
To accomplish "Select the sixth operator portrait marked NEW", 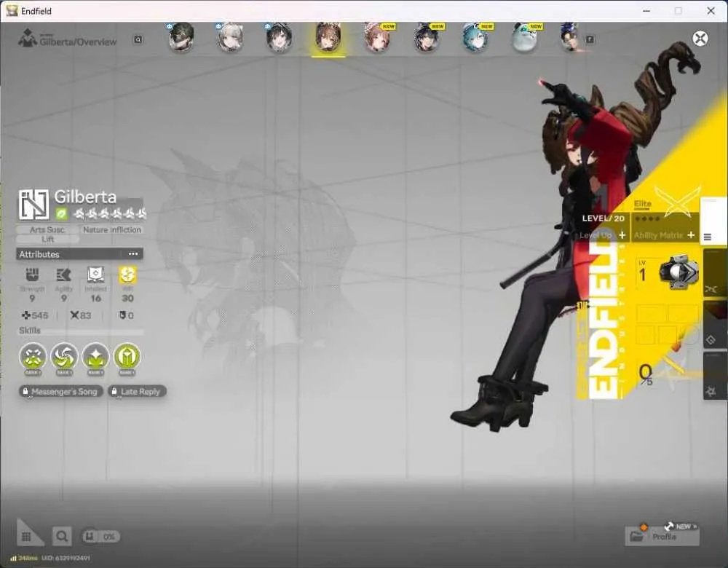I will 426,37.
